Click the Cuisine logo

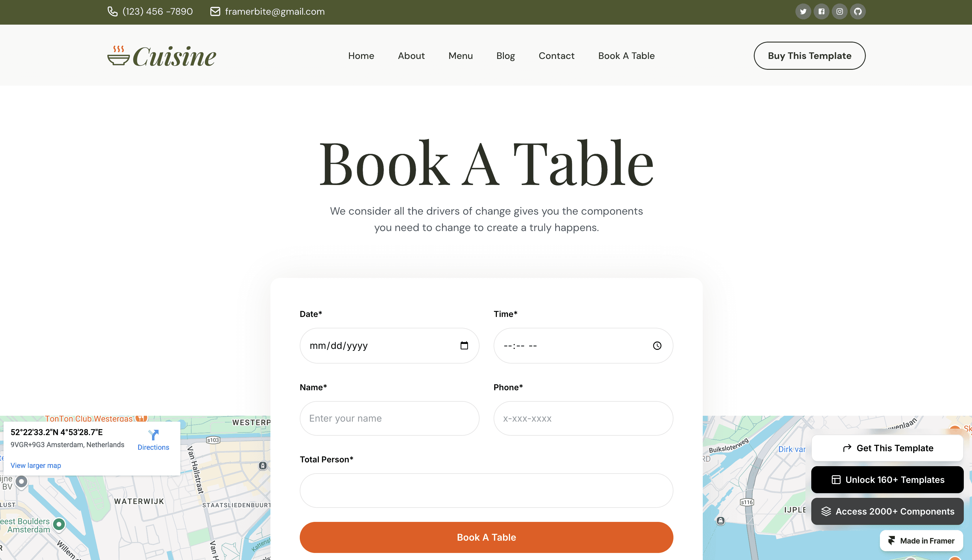(x=162, y=56)
